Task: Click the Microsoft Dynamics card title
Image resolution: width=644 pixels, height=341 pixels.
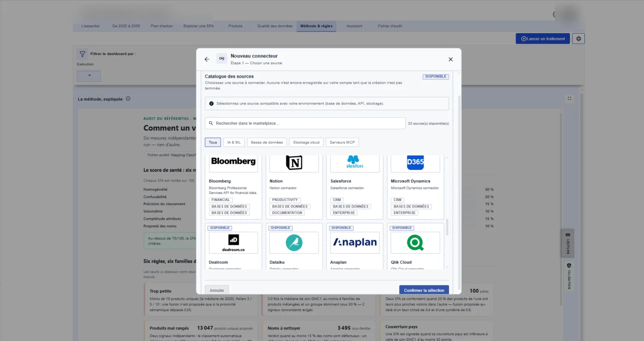Action: 411,181
